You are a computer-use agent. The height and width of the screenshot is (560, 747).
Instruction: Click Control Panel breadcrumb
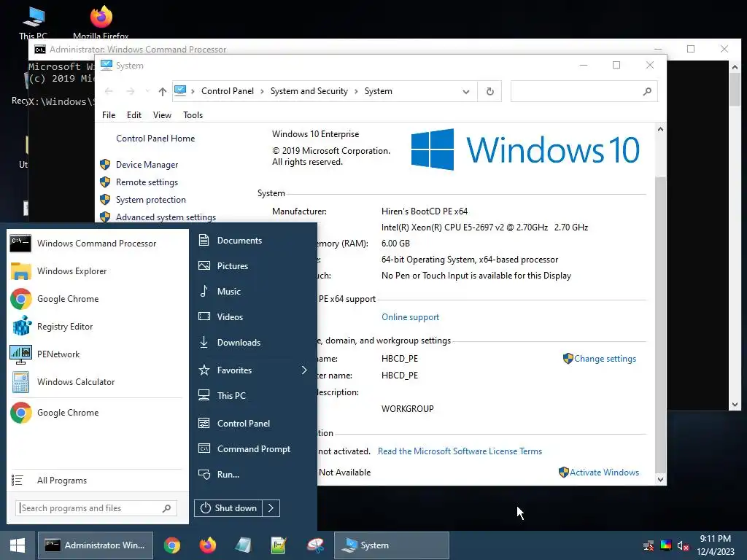tap(228, 91)
